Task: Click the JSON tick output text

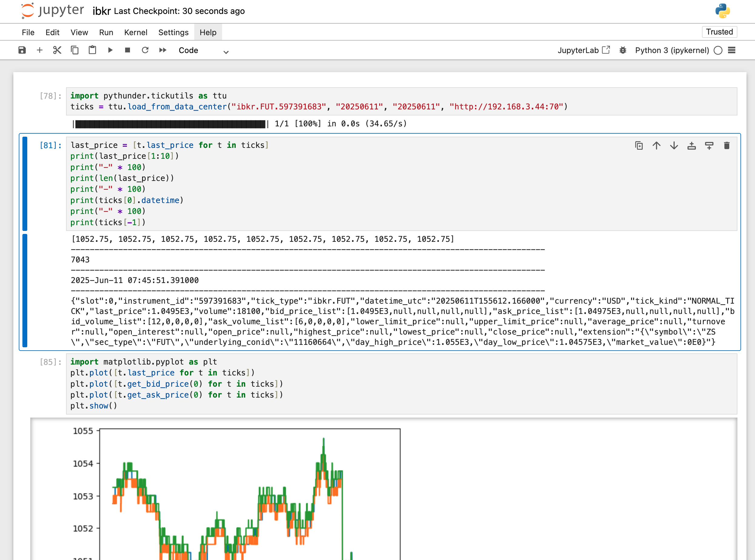Action: (403, 321)
